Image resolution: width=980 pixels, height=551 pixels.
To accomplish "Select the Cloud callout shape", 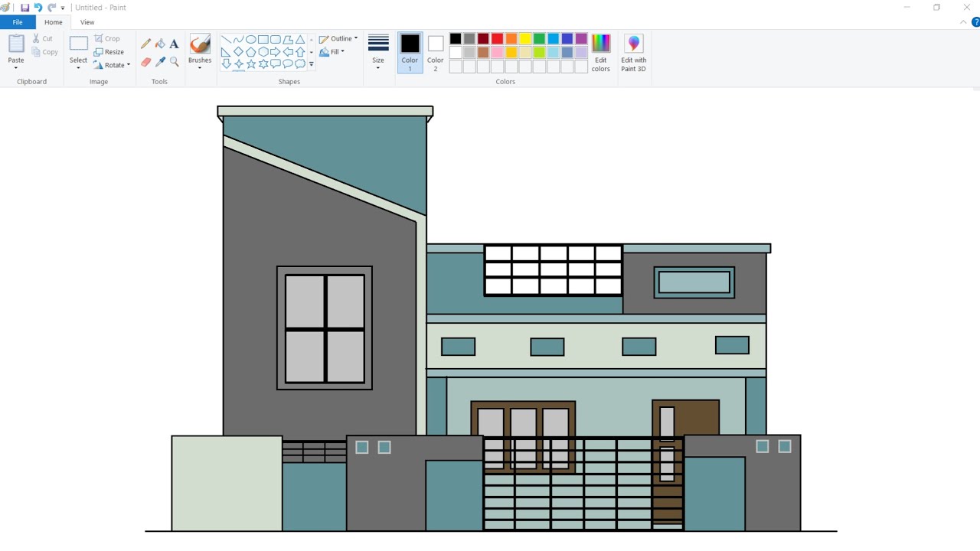I will (x=300, y=64).
